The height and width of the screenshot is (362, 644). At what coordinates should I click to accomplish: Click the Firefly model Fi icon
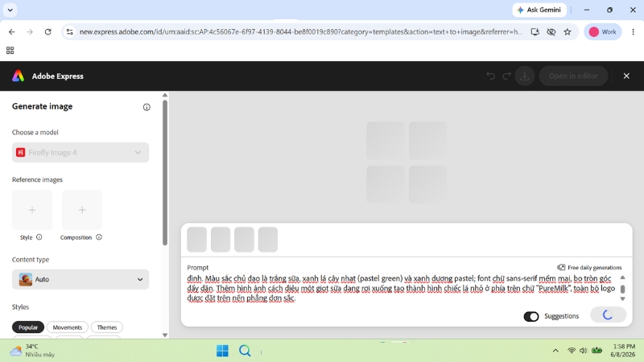coord(21,152)
